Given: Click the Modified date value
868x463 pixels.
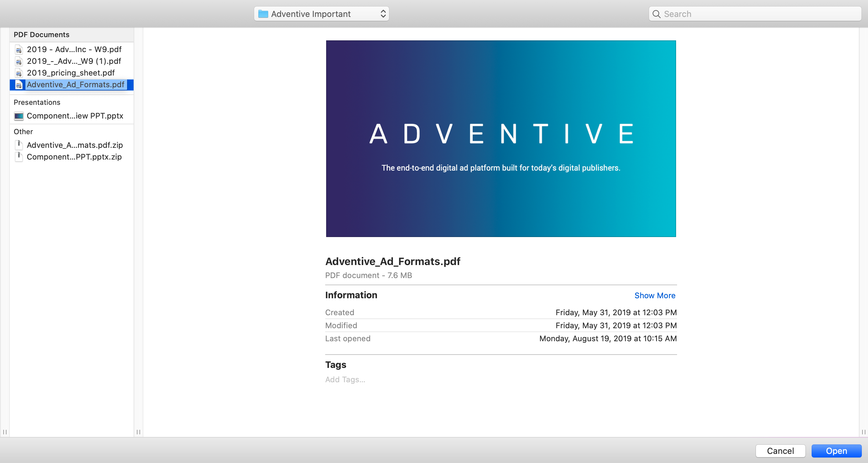Looking at the screenshot, I should [616, 326].
